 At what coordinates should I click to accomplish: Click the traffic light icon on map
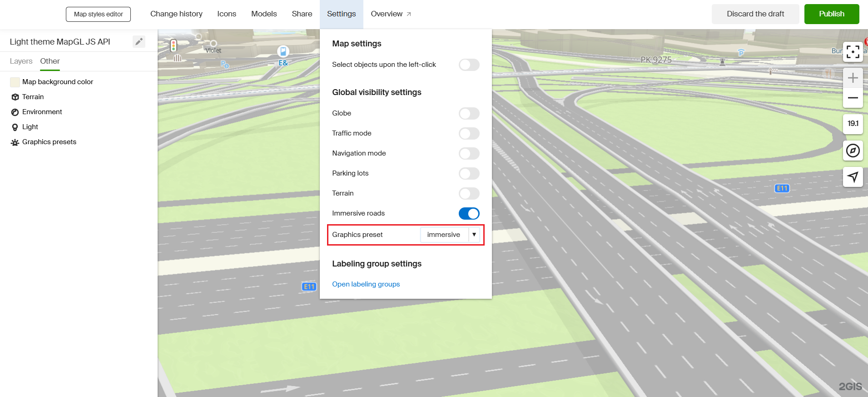coord(174,45)
